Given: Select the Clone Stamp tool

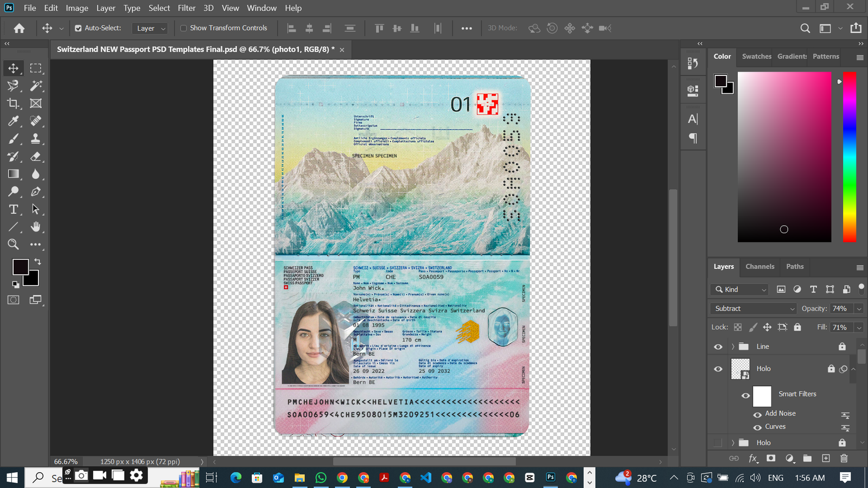Looking at the screenshot, I should [36, 139].
